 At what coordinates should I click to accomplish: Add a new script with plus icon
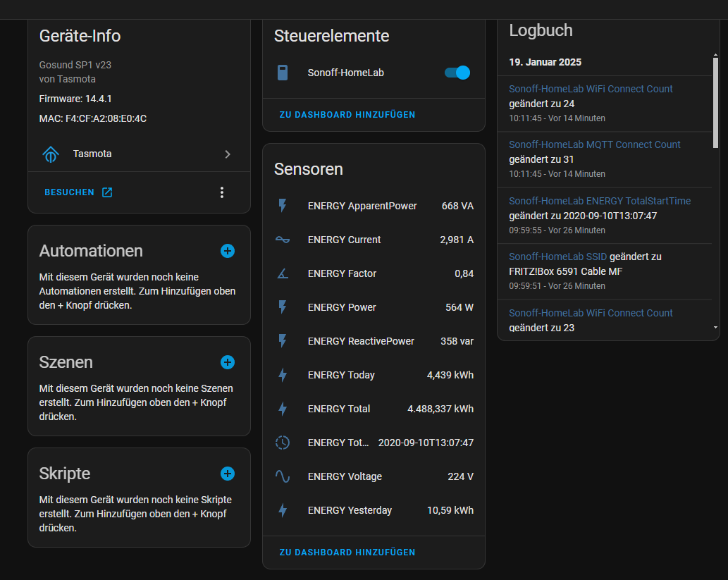click(227, 474)
